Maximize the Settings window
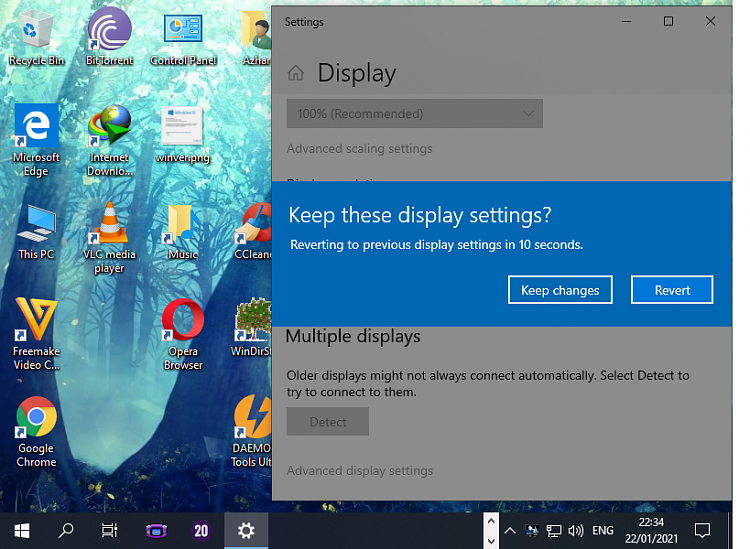The height and width of the screenshot is (549, 750). coord(668,22)
